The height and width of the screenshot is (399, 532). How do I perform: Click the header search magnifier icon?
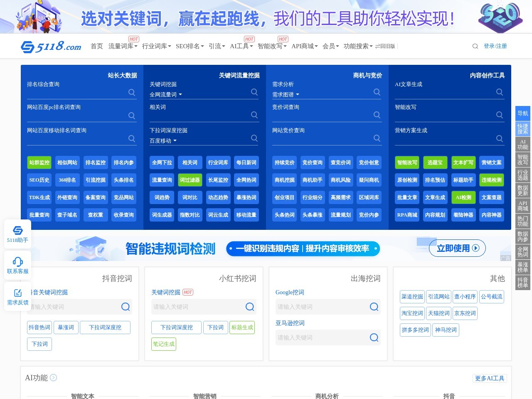pyautogui.click(x=475, y=46)
